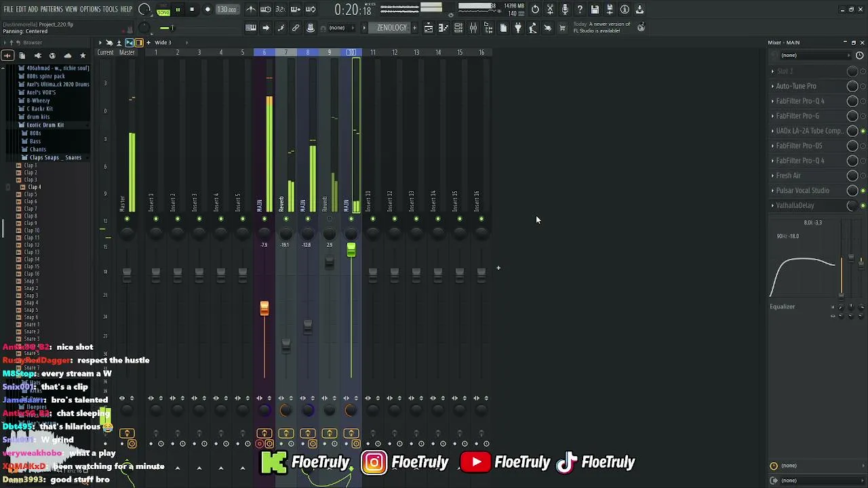Expand the ValhallaDelay slot arrow
Screen dimensions: 868x488
[x=772, y=205]
